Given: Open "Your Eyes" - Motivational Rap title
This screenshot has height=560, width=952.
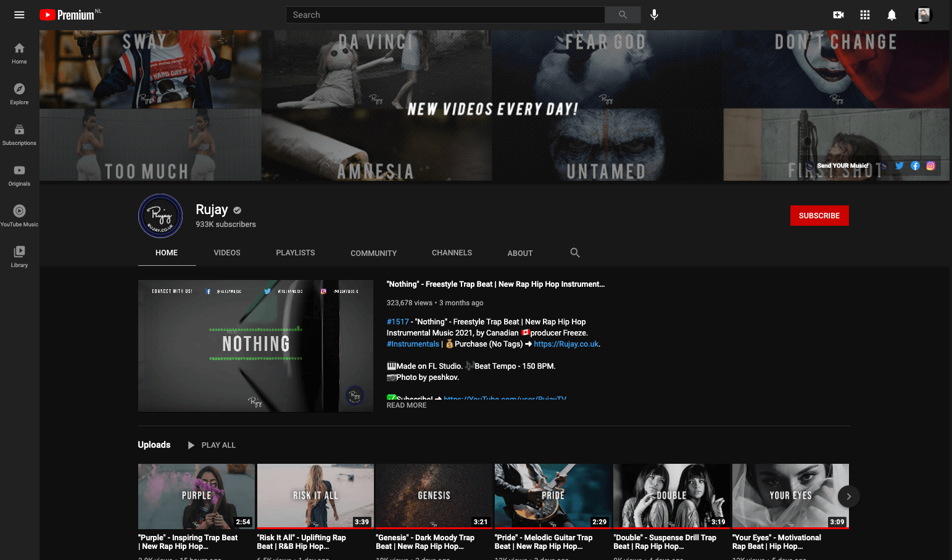Looking at the screenshot, I should pyautogui.click(x=777, y=542).
